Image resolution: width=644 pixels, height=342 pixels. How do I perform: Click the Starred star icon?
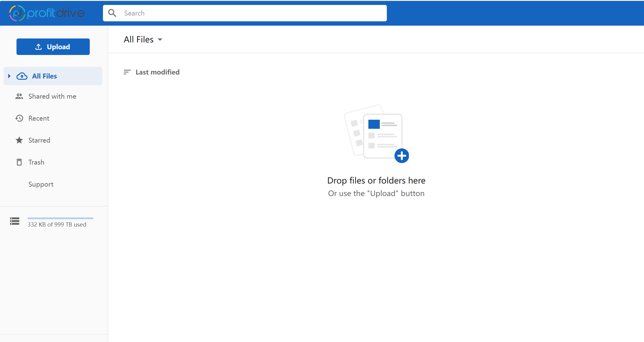[x=19, y=140]
